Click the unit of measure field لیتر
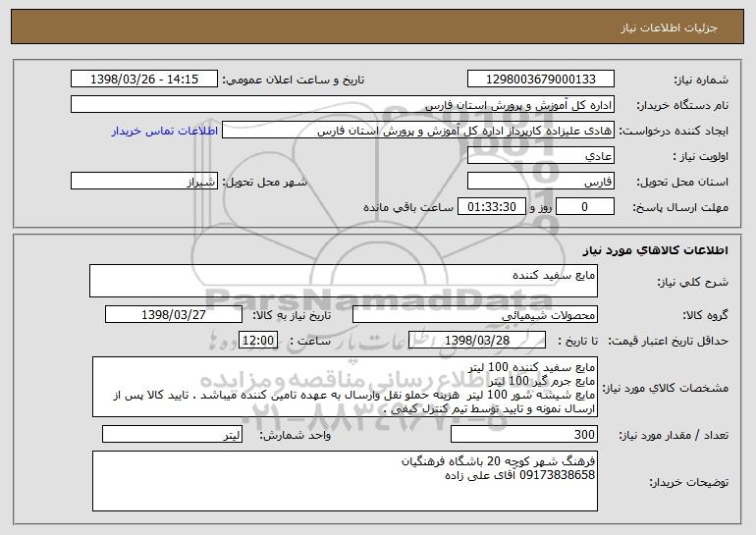Screen dimensions: 756x535 point(172,434)
